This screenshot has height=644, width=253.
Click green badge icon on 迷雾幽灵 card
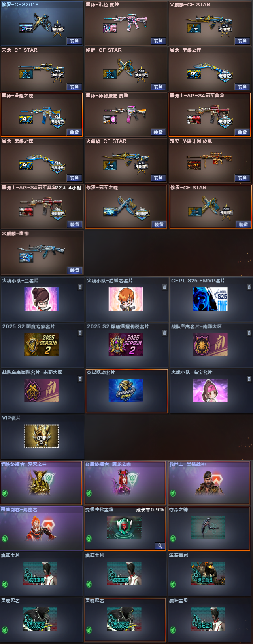point(173,584)
